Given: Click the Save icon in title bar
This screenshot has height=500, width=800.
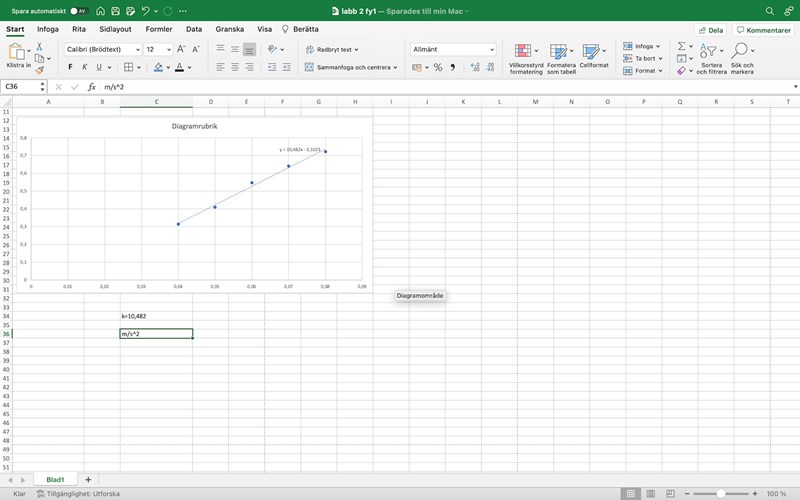Looking at the screenshot, I should click(116, 11).
